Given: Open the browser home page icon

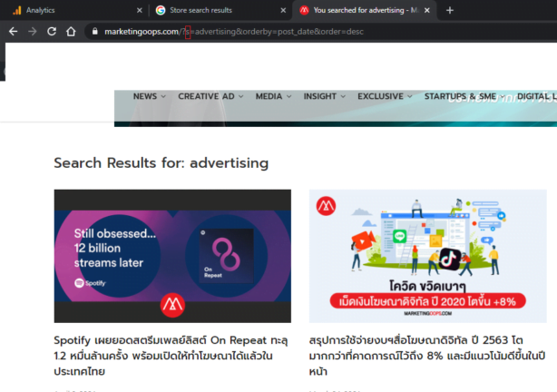Looking at the screenshot, I should pyautogui.click(x=71, y=31).
